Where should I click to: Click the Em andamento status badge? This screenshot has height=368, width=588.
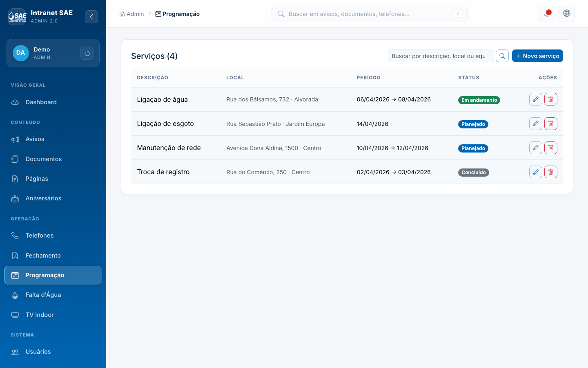[479, 100]
